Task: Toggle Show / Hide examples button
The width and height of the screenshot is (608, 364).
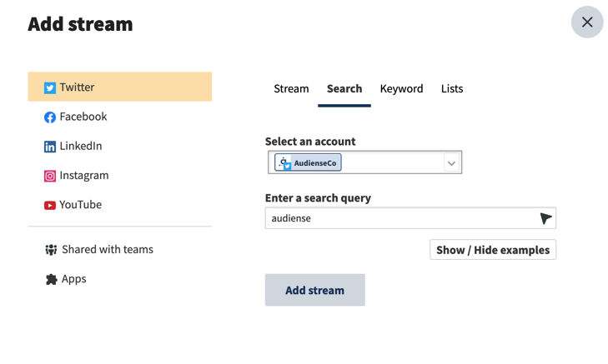Action: point(493,250)
